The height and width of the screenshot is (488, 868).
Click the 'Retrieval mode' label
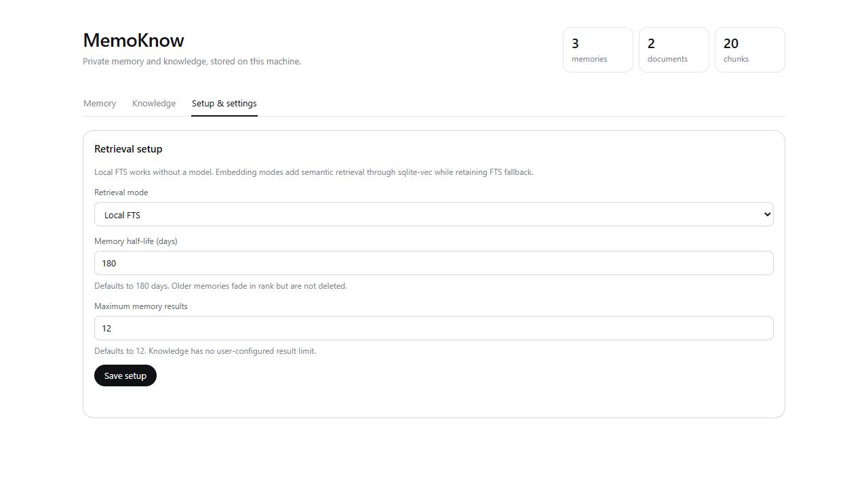pos(121,192)
